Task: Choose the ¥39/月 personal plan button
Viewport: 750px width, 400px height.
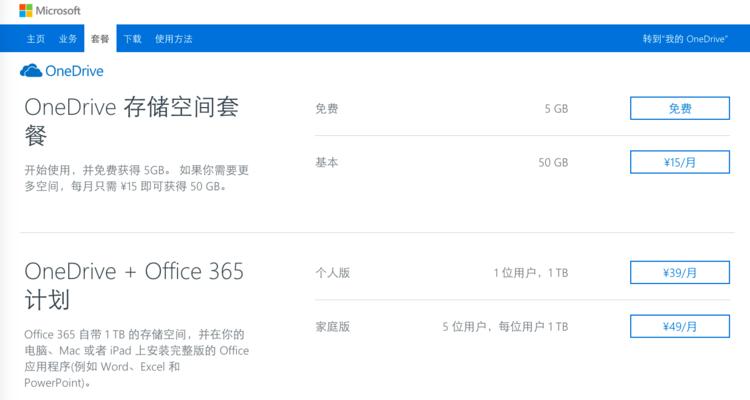Action: [680, 273]
